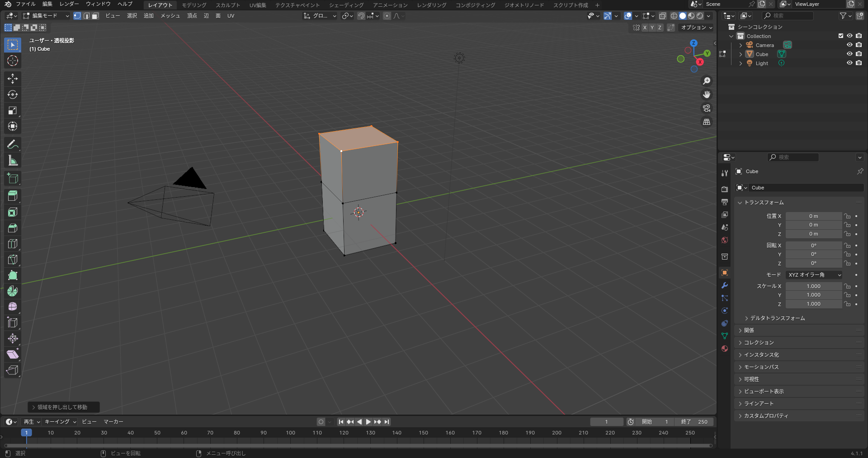
Task: Select the Rotate tool
Action: tap(12, 94)
